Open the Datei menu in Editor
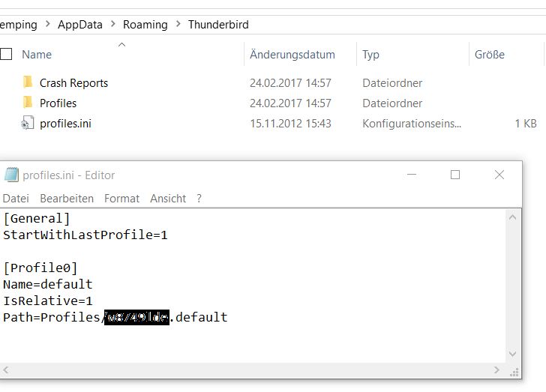Viewport: 546px width, 392px height. (x=16, y=199)
